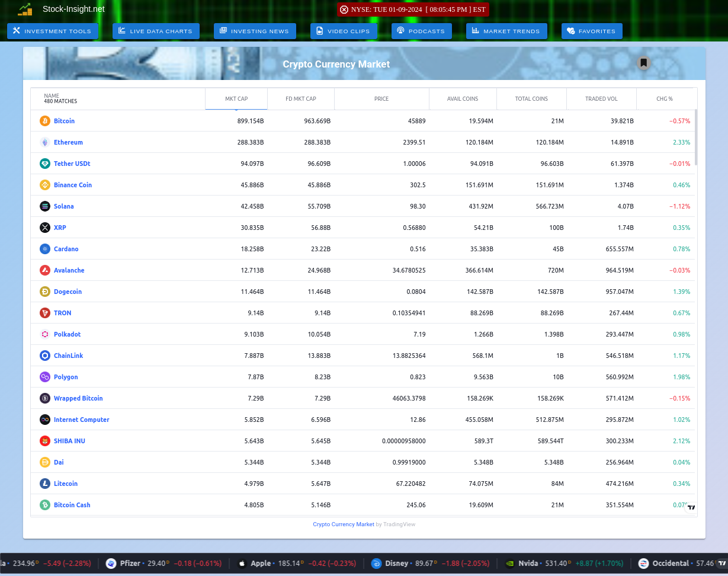This screenshot has width=728, height=576.
Task: Open the Internet Computer link
Action: tap(82, 420)
